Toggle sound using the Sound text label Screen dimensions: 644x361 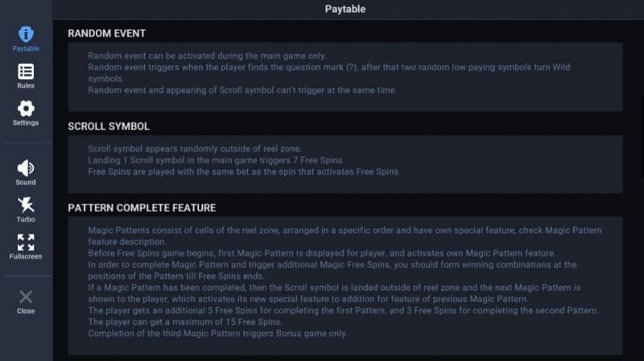coord(26,183)
